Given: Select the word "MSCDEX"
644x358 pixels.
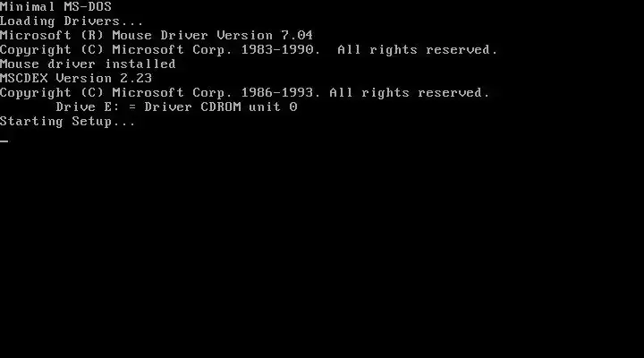Looking at the screenshot, I should (x=24, y=78).
